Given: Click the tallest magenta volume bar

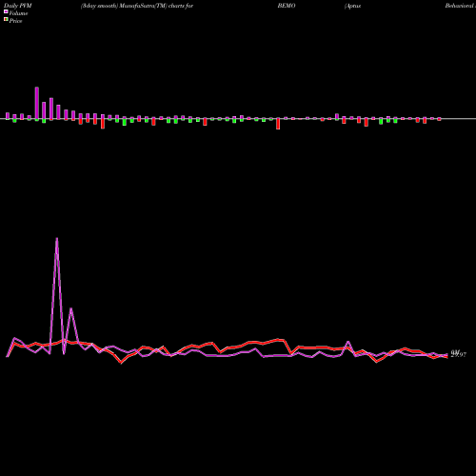Looking at the screenshot, I should click(37, 103).
